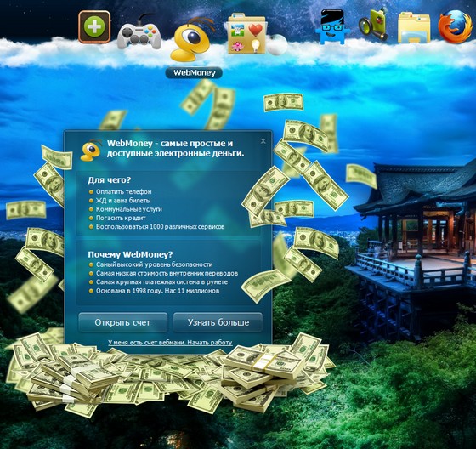This screenshot has width=476, height=449.
Task: Click the Открыть счет button
Action: 122,322
